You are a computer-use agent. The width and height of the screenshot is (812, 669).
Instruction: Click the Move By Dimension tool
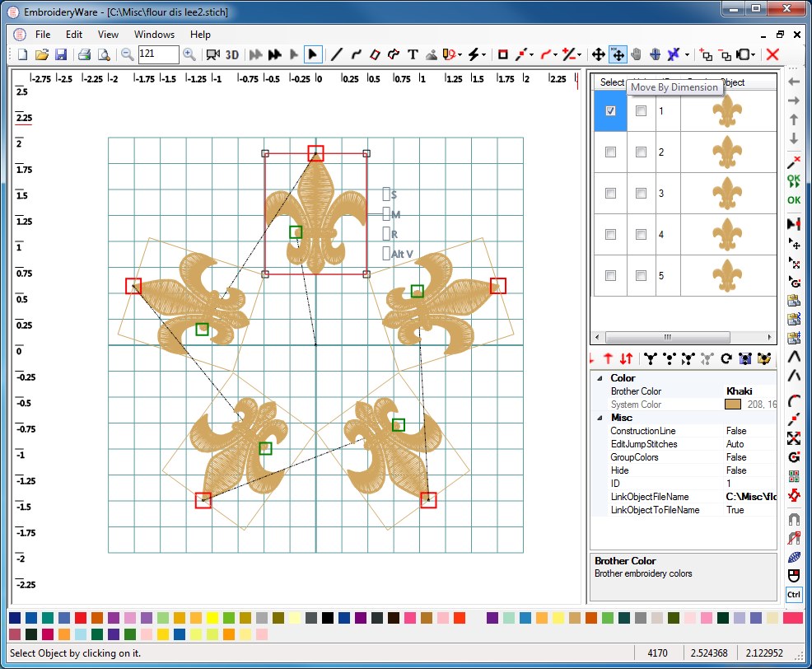tap(618, 54)
